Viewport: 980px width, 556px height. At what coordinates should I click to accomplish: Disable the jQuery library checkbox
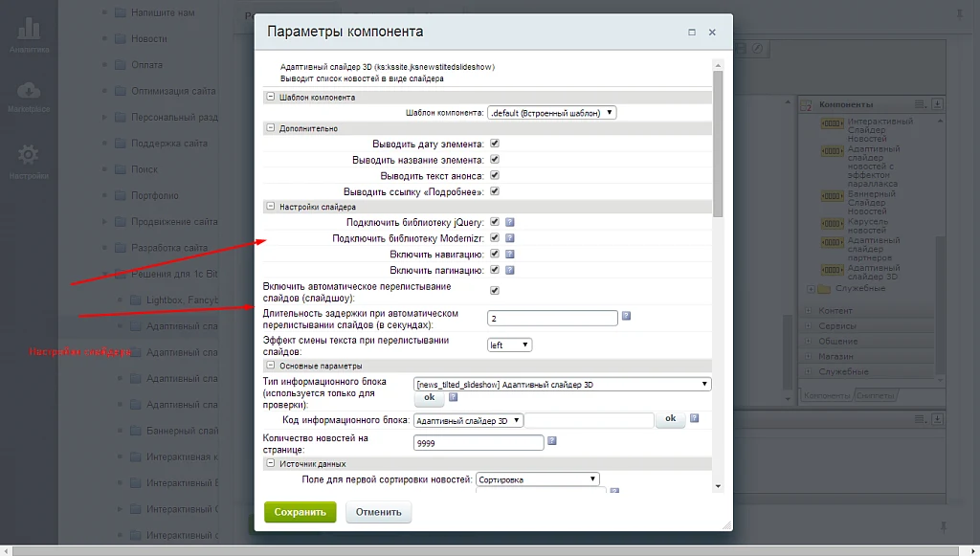(495, 222)
